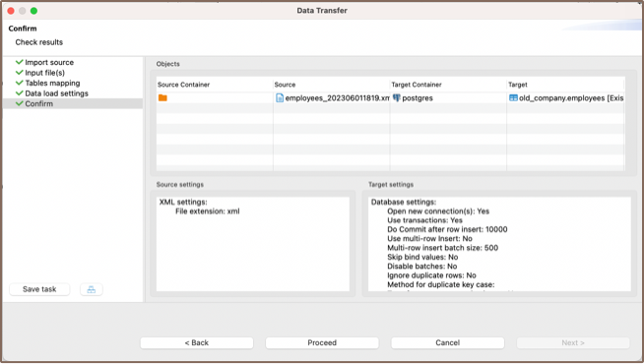Open the Tables mapping step
This screenshot has width=644, height=364.
tap(52, 83)
